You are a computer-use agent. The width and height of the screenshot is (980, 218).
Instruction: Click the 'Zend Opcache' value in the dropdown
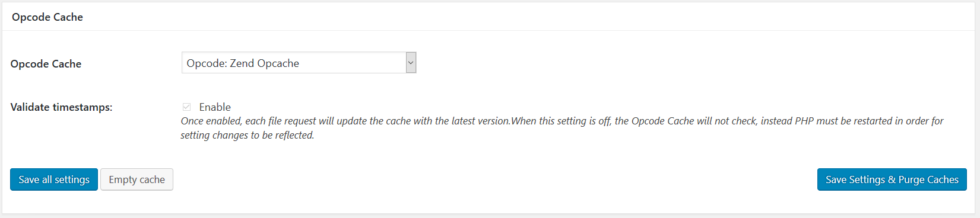pos(265,63)
